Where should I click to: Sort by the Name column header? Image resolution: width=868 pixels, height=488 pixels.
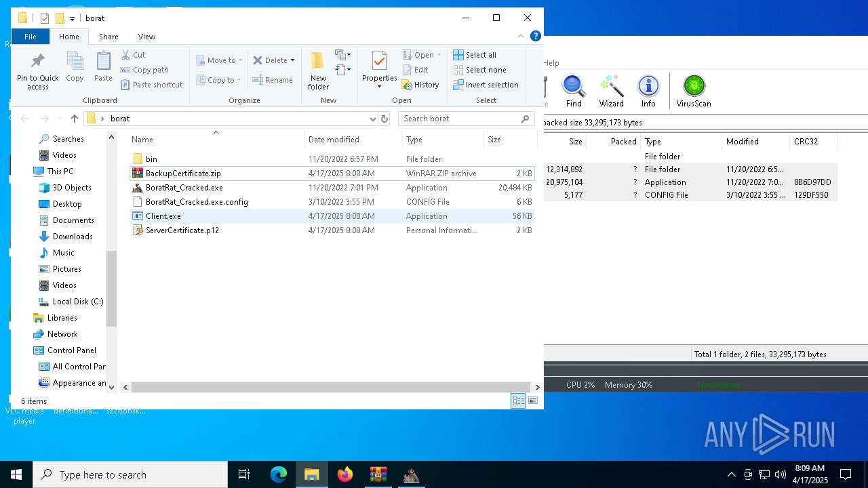tap(216, 140)
